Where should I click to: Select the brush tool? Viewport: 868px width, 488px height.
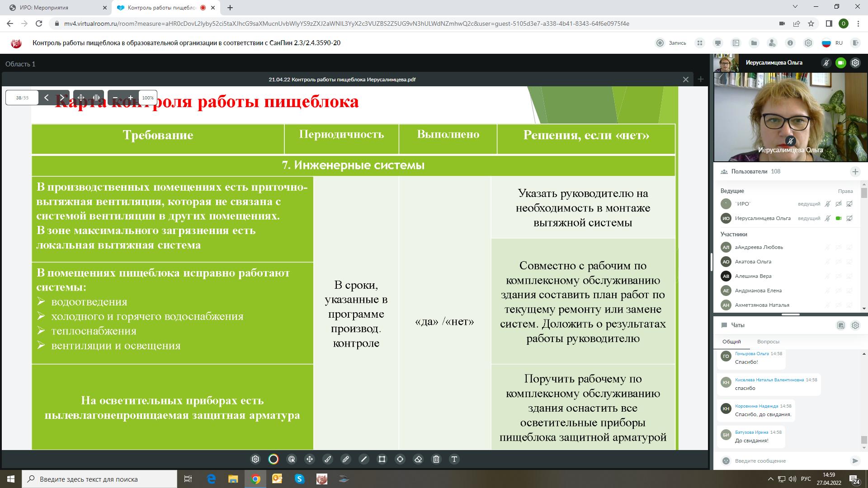point(328,459)
